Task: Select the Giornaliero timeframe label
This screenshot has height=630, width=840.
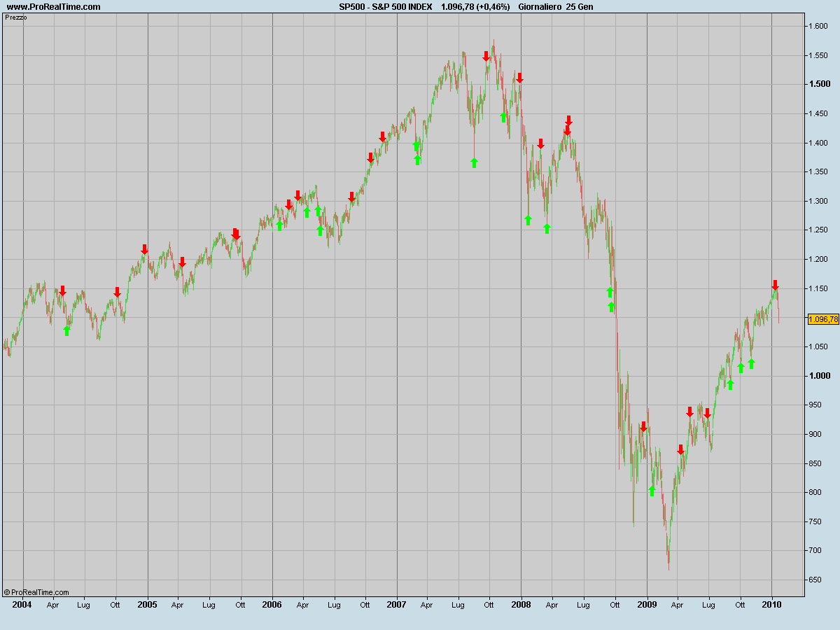Action: pyautogui.click(x=540, y=6)
